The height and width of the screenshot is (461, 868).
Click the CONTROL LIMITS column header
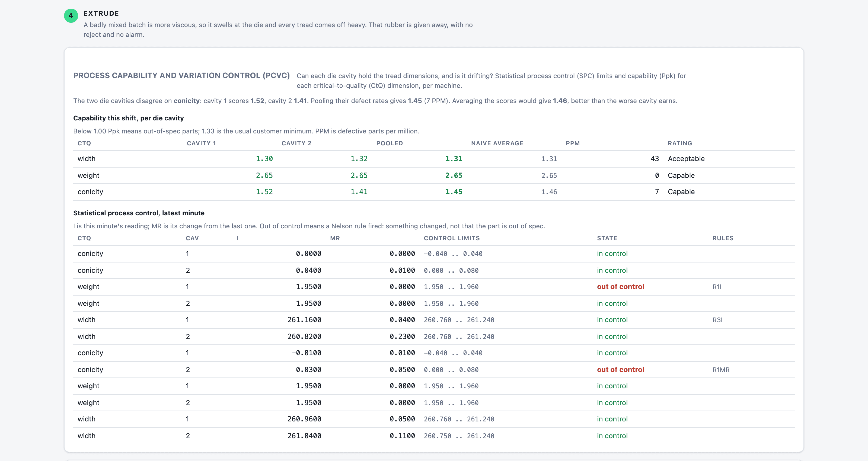(x=452, y=238)
